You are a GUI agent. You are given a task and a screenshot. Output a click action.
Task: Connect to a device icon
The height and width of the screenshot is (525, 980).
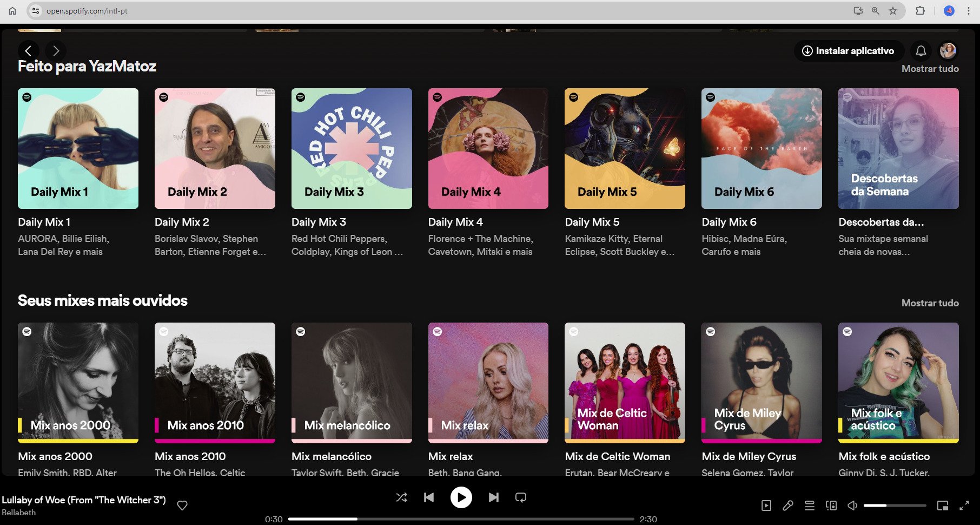tap(831, 506)
